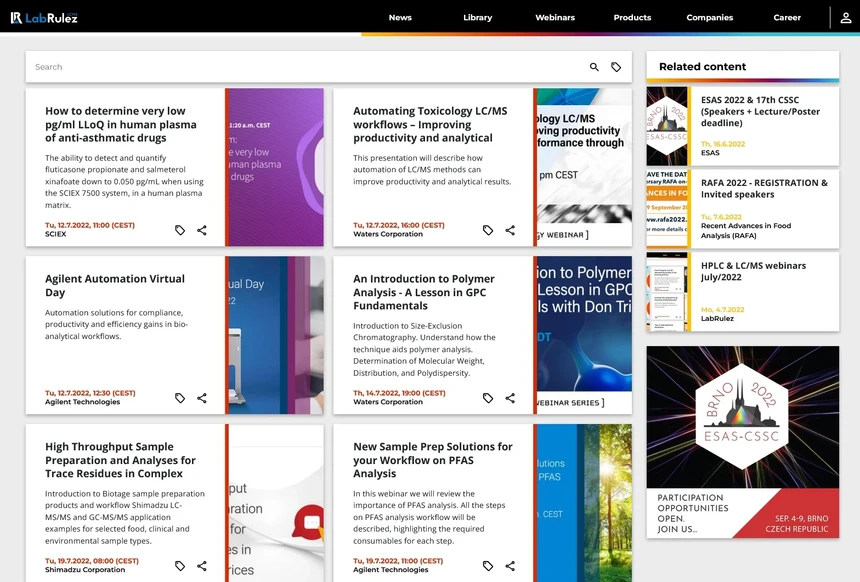Click the LabRulez logo
The width and height of the screenshot is (860, 582).
(x=44, y=18)
